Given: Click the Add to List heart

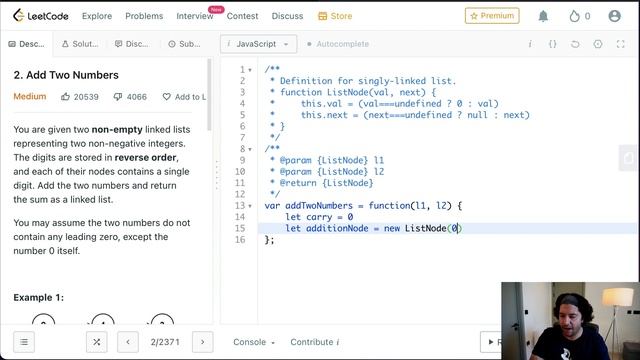Looking at the screenshot, I should tap(167, 97).
